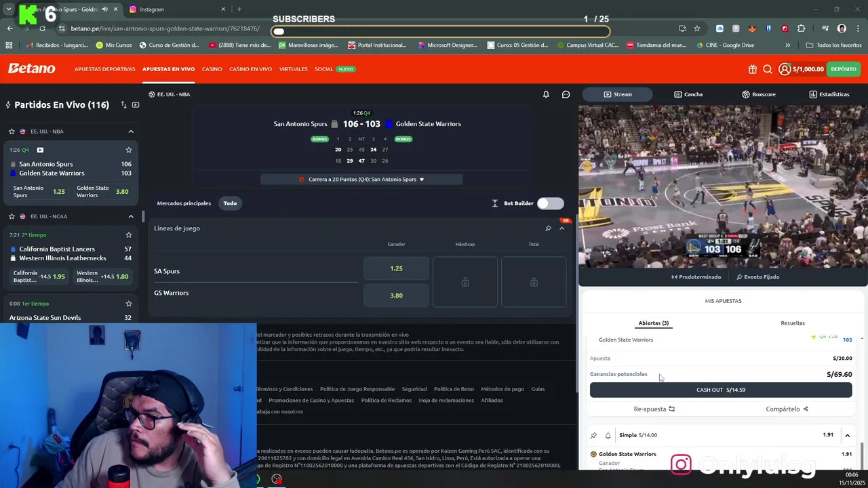
Task: Open Política de Juego Responsable footer link
Action: [357, 389]
